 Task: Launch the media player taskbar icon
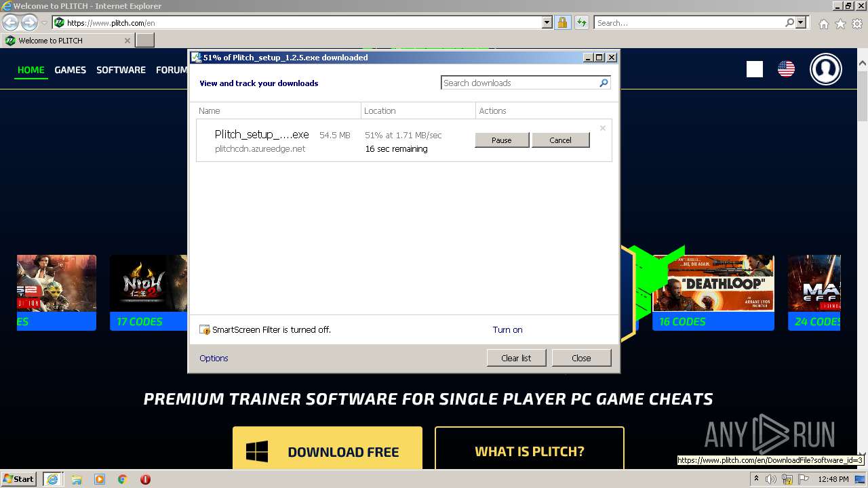point(100,479)
